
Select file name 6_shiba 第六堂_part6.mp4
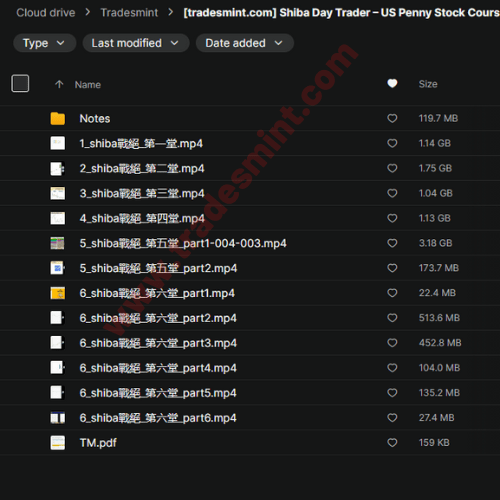[158, 418]
